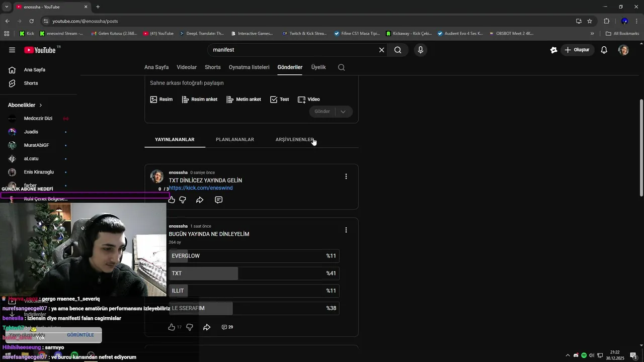Image resolution: width=644 pixels, height=362 pixels.
Task: Open the three-dot menu on the BUGÜN YAYINDA poll post
Action: (x=346, y=230)
